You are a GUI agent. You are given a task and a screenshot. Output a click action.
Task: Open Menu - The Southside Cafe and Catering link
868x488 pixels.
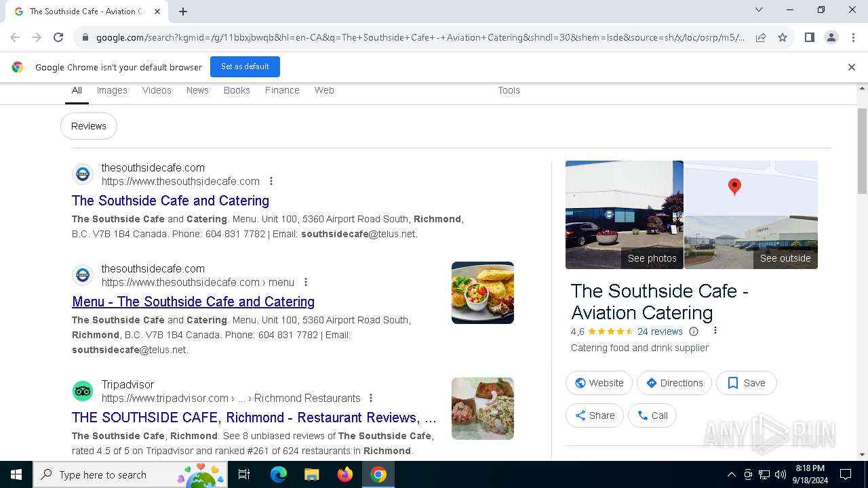[193, 302]
